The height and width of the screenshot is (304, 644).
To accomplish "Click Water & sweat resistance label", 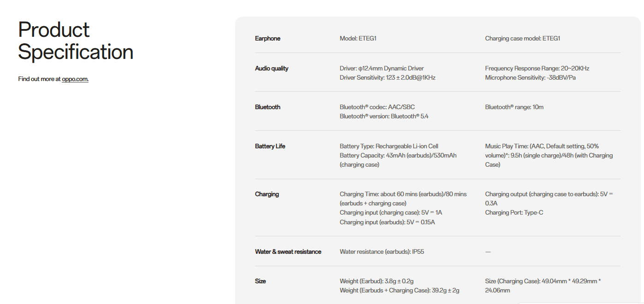I will (288, 252).
